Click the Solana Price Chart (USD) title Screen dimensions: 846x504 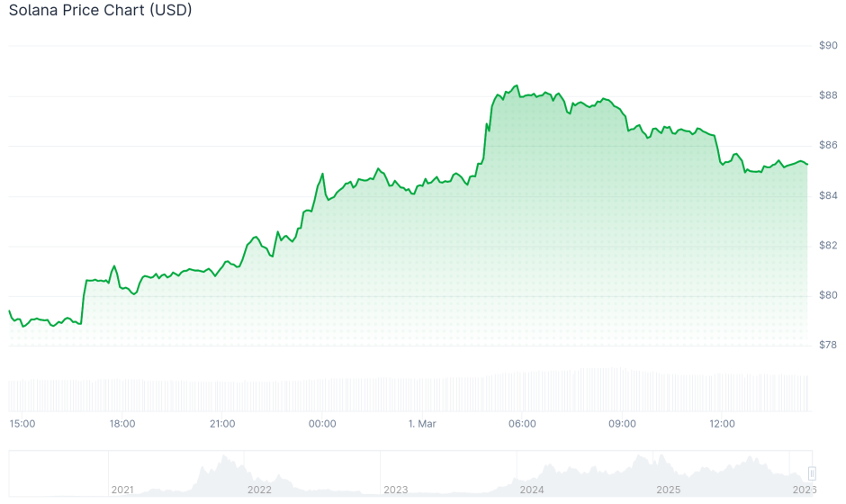[100, 11]
